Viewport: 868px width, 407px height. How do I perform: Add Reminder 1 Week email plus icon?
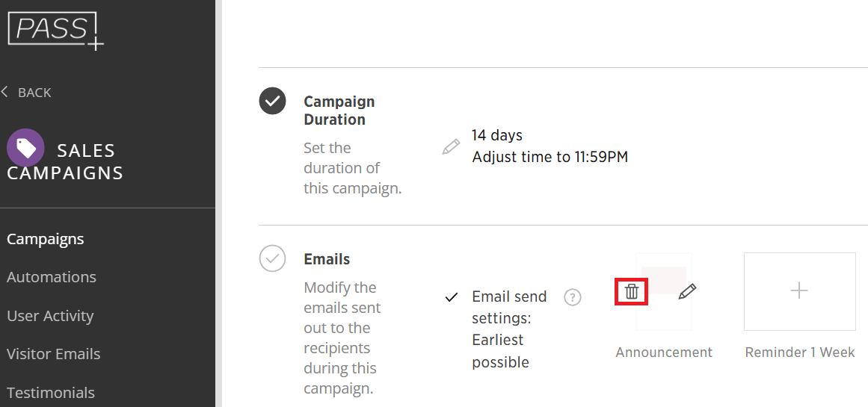tap(799, 291)
